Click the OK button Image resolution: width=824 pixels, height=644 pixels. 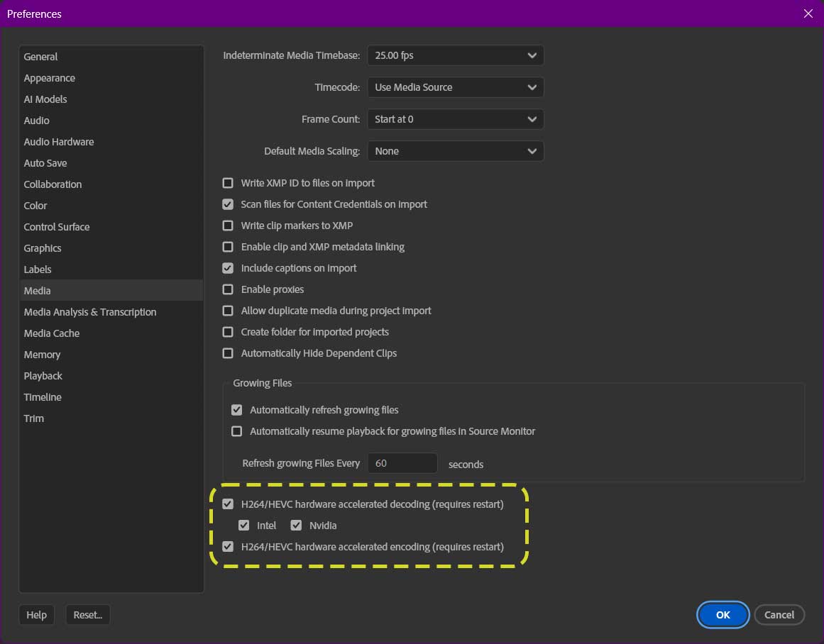pyautogui.click(x=723, y=615)
